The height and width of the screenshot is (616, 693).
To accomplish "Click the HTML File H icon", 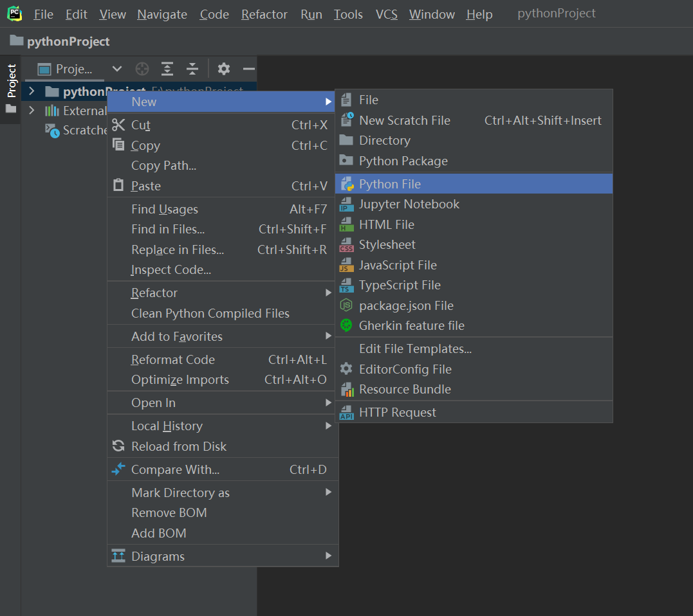I will tap(346, 224).
